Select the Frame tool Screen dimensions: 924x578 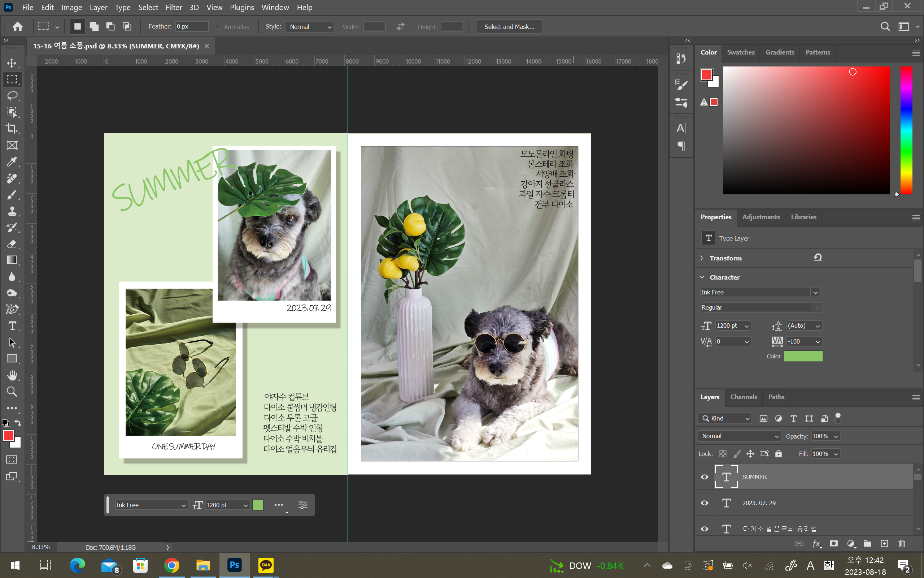click(12, 145)
